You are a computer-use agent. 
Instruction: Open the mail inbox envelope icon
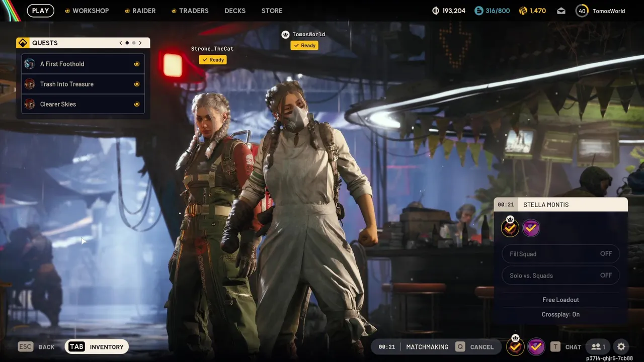(x=561, y=11)
